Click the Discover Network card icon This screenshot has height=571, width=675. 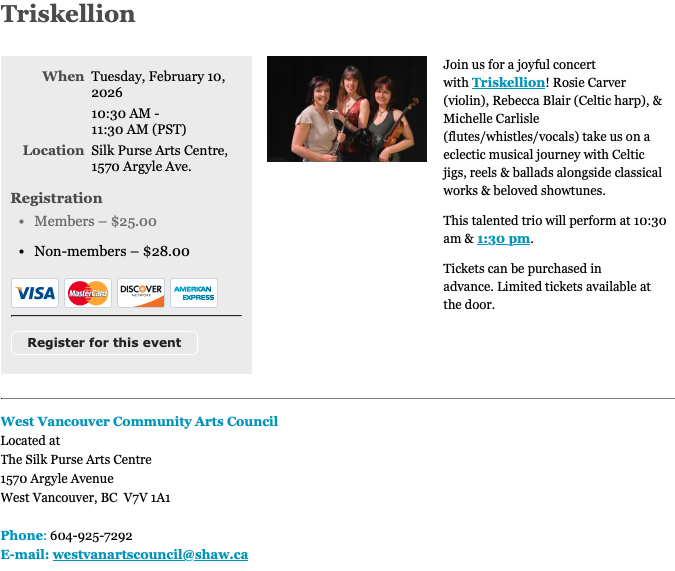pos(141,293)
